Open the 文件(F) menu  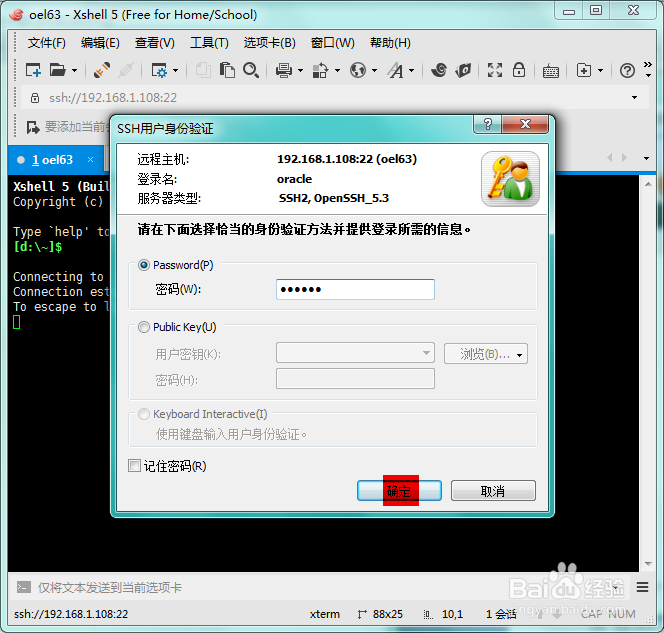[47, 43]
